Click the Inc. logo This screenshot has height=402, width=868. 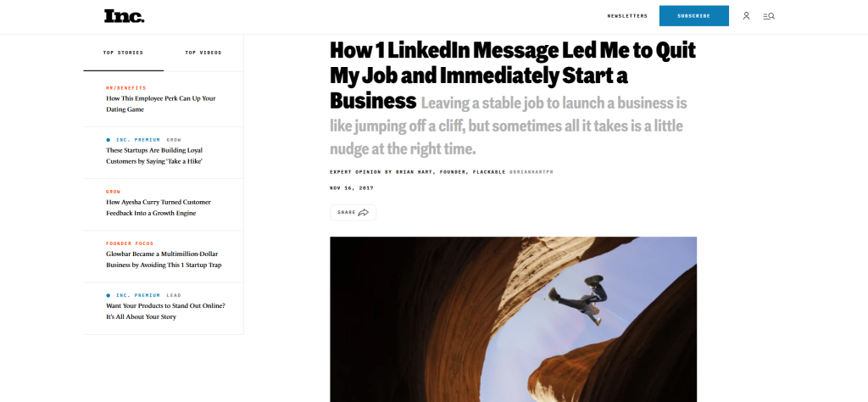click(124, 15)
